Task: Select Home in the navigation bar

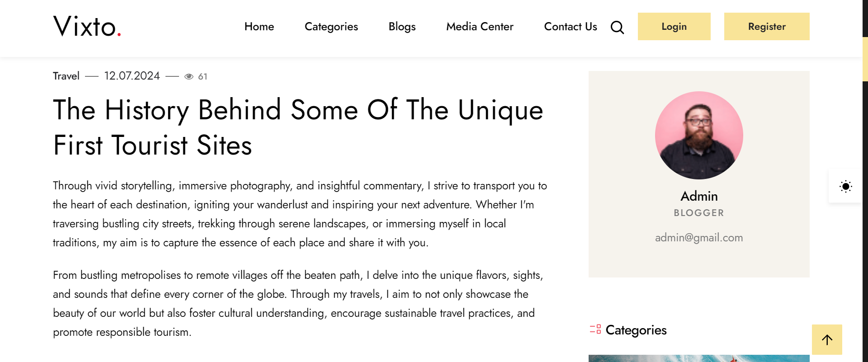Action: point(259,27)
